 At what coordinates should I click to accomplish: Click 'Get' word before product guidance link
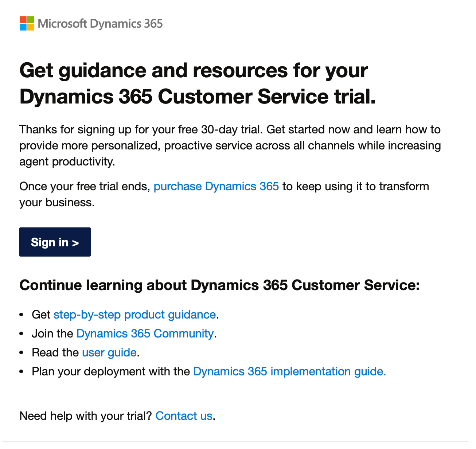[x=41, y=315]
